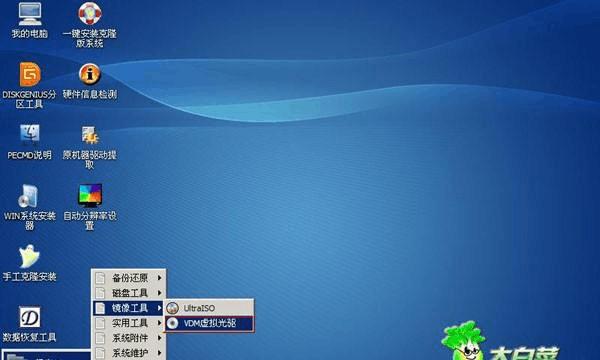The height and width of the screenshot is (360, 600).
Task: Launch 自动分辨率设置 monitor icon
Action: [90, 196]
